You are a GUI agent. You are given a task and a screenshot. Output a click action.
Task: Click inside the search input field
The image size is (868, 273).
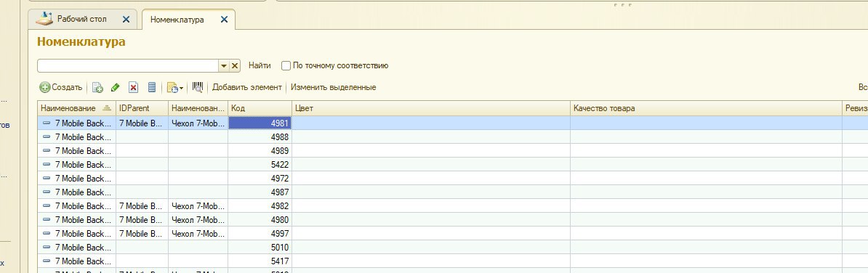[128, 66]
